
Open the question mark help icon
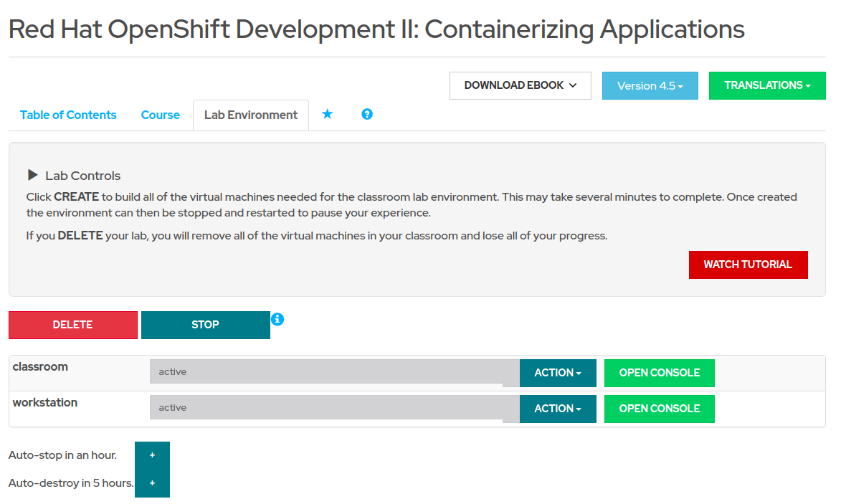click(x=367, y=115)
